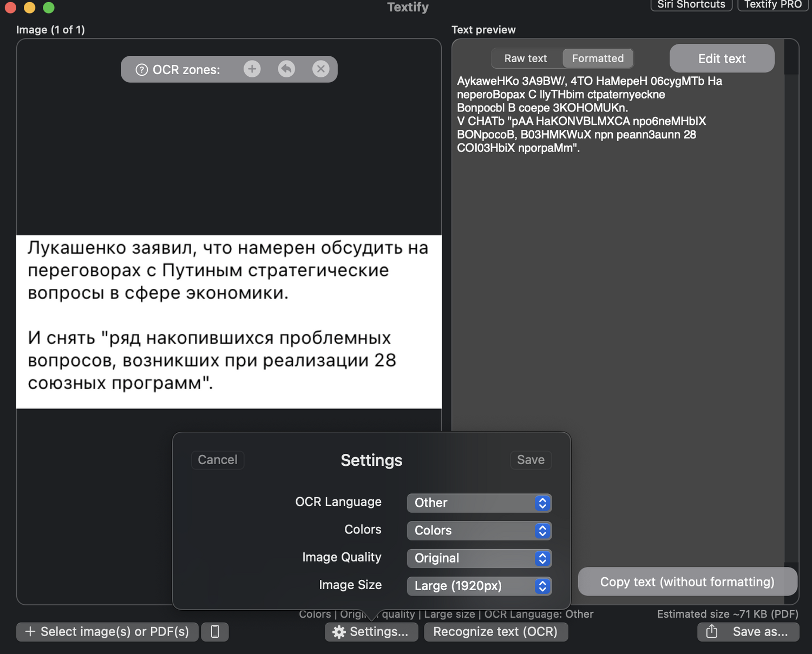The width and height of the screenshot is (812, 654).
Task: Open Settings via the gear button
Action: (371, 631)
